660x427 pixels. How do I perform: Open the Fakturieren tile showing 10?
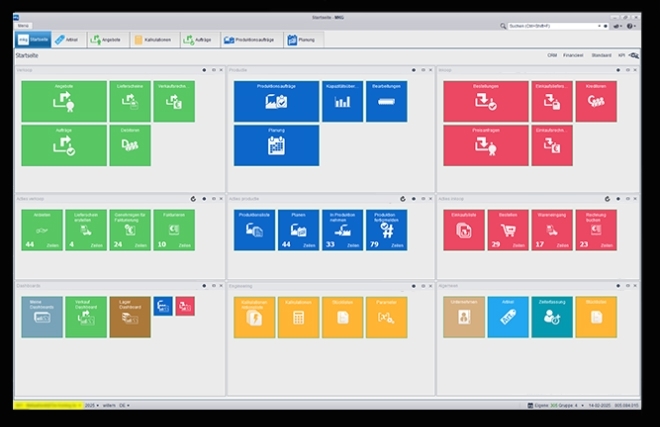(x=174, y=229)
